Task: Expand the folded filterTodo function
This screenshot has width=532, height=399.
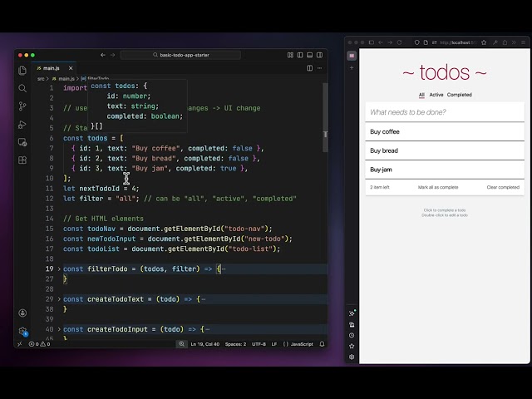Action: pos(59,269)
